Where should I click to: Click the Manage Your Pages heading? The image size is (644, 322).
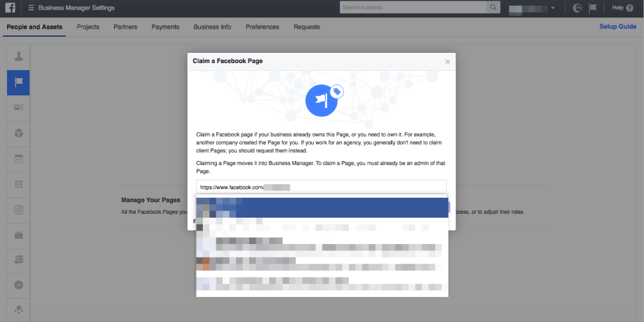[x=151, y=200]
